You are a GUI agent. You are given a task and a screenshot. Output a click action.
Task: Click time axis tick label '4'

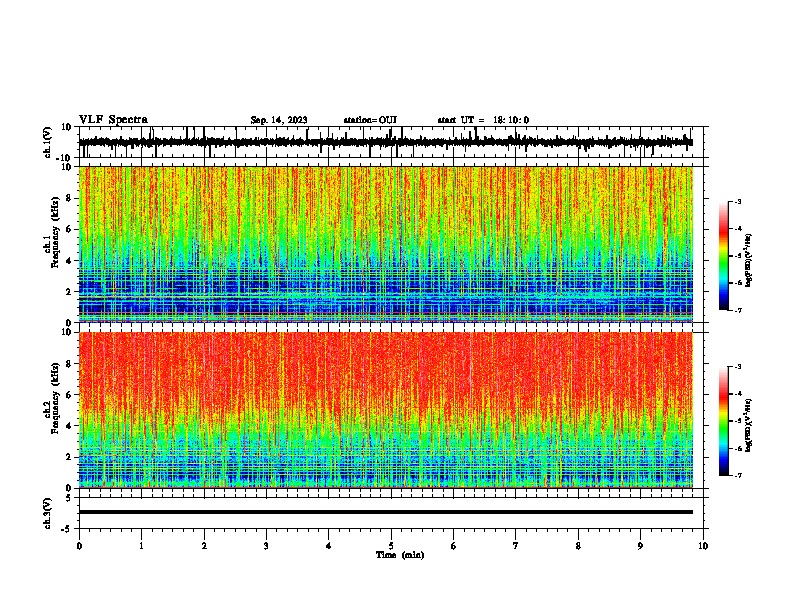[x=329, y=546]
